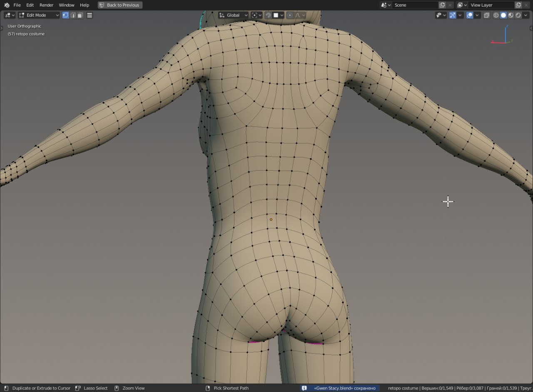
Task: Open the view layer browse icon
Action: (462, 5)
